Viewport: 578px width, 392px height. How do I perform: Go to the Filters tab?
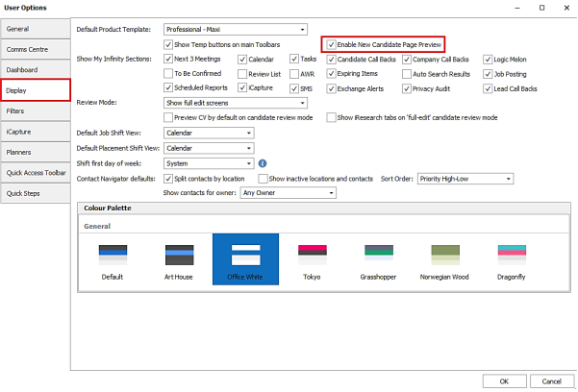click(x=36, y=111)
